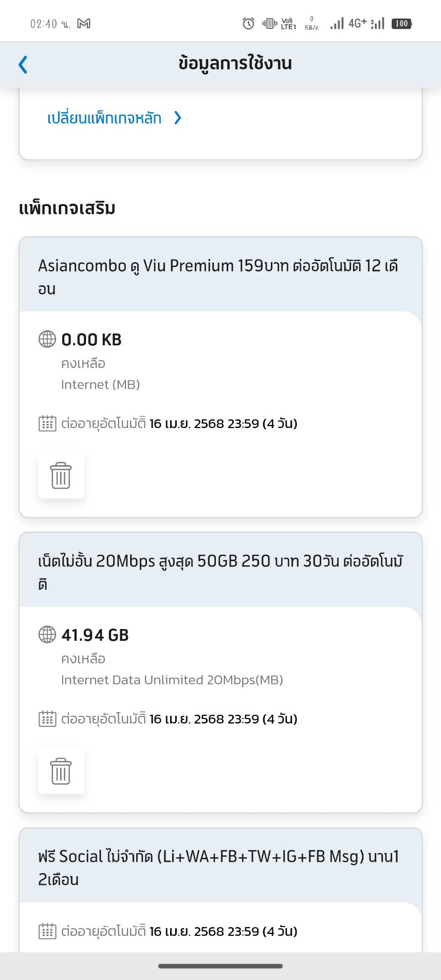Tap the bottom home gesture bar

220,966
